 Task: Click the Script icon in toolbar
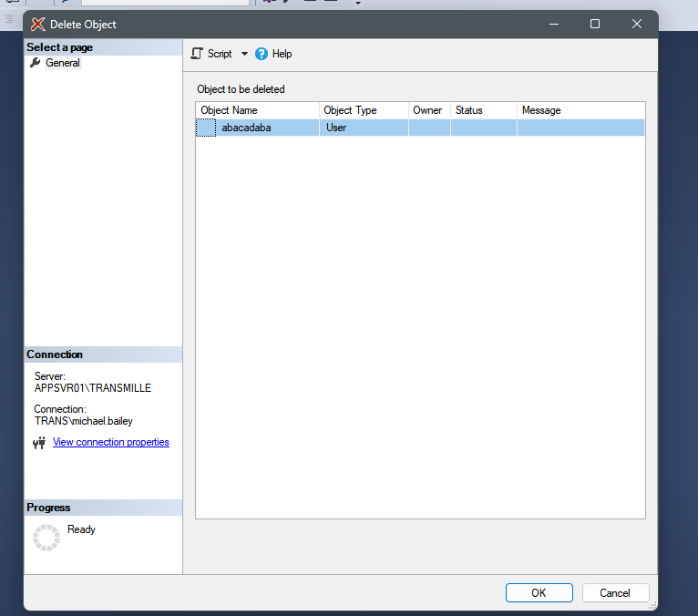(x=197, y=54)
